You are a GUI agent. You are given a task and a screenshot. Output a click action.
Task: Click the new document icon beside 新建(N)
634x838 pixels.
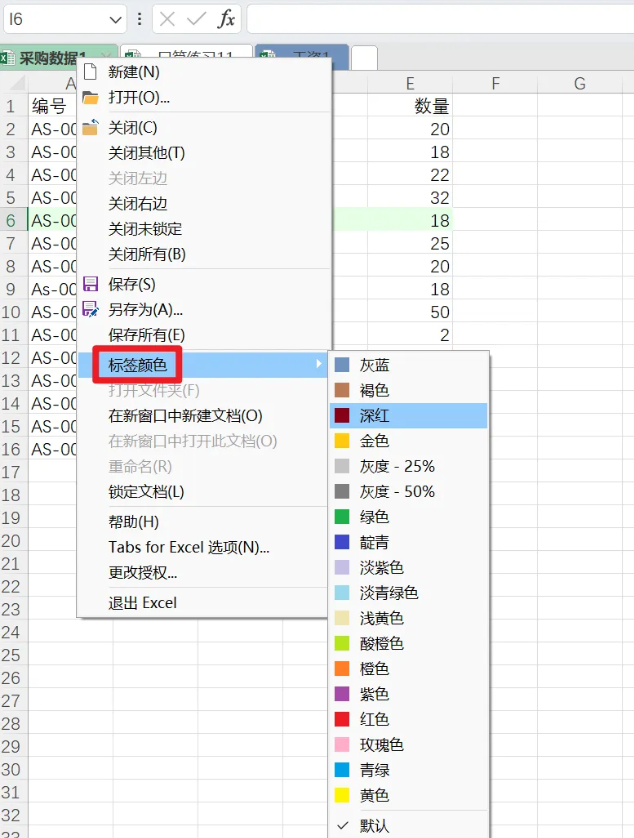tap(91, 72)
